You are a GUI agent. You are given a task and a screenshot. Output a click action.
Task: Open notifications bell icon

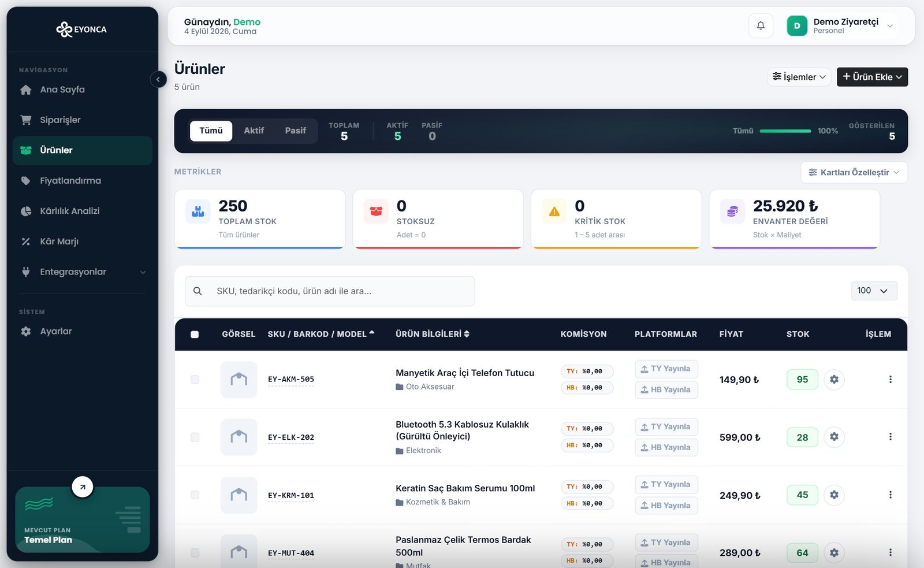pyautogui.click(x=761, y=25)
